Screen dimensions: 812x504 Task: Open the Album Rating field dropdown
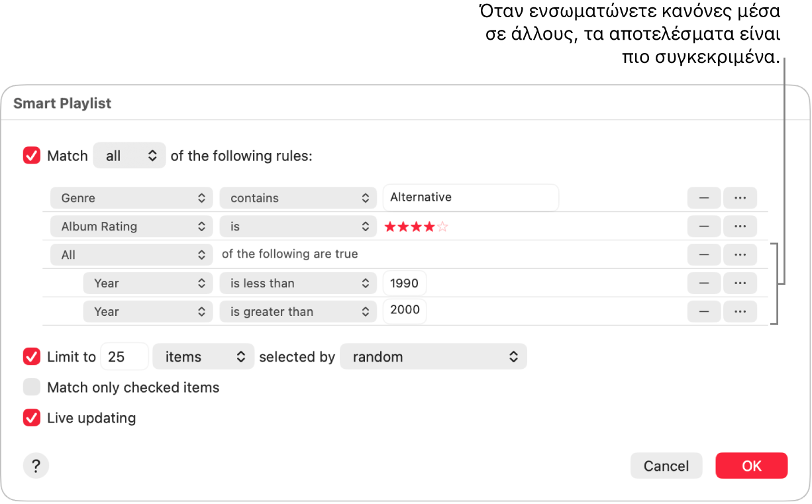(132, 227)
